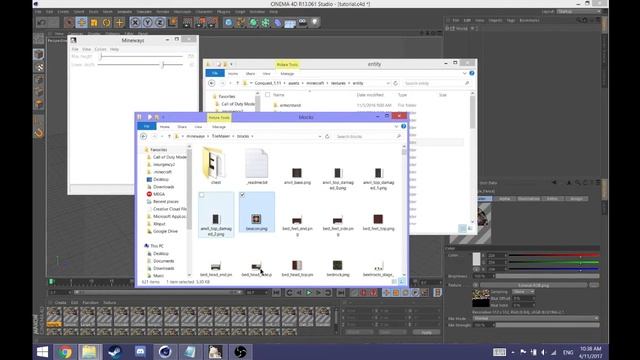Screen dimensions: 640x360
Task: Open Discord from the taskbar
Action: click(140, 352)
